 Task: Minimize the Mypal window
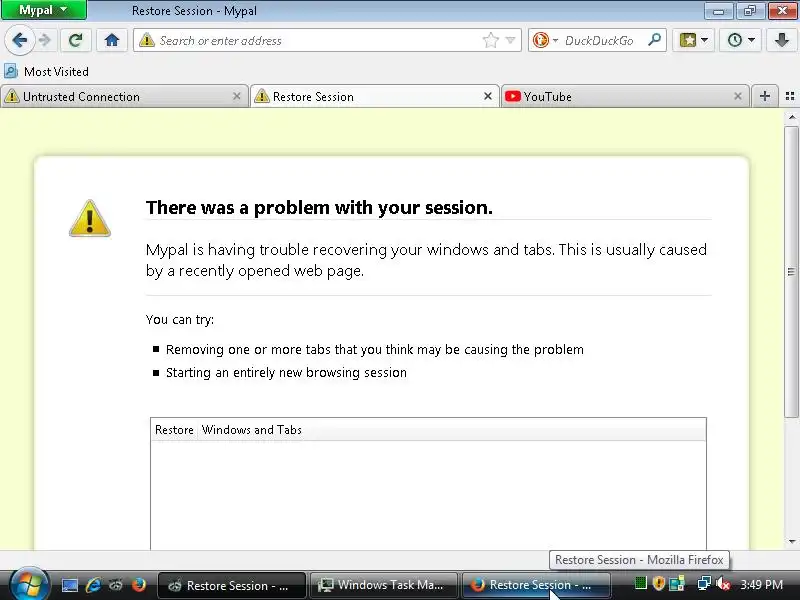click(x=718, y=11)
